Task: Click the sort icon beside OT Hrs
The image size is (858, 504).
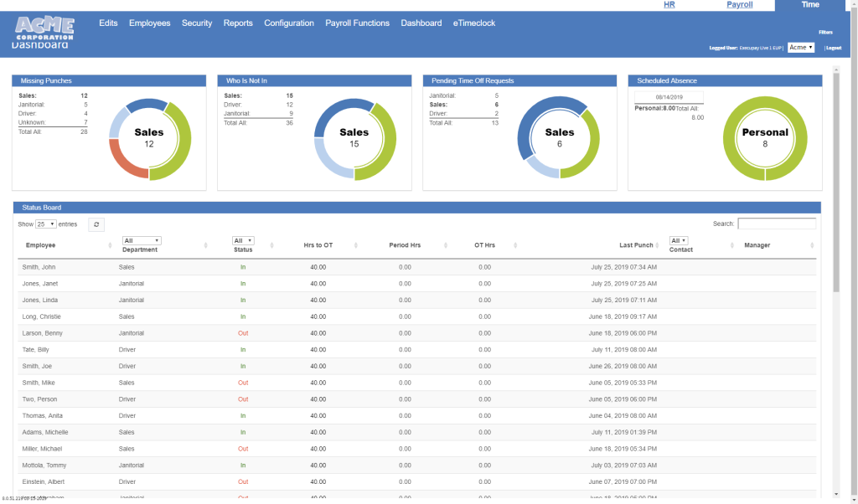Action: click(x=514, y=244)
